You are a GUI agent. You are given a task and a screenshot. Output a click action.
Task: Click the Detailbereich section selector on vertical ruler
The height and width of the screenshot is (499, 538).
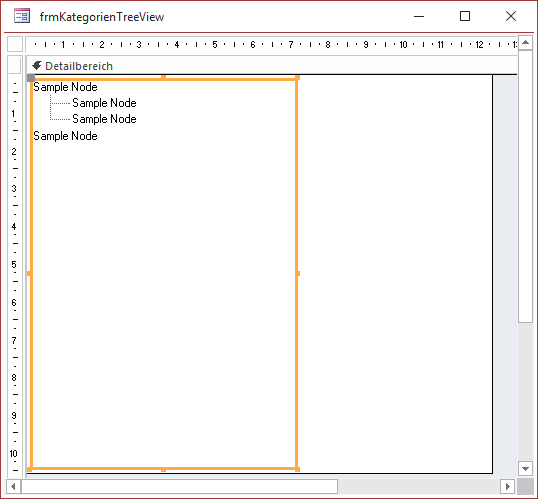tap(15, 65)
